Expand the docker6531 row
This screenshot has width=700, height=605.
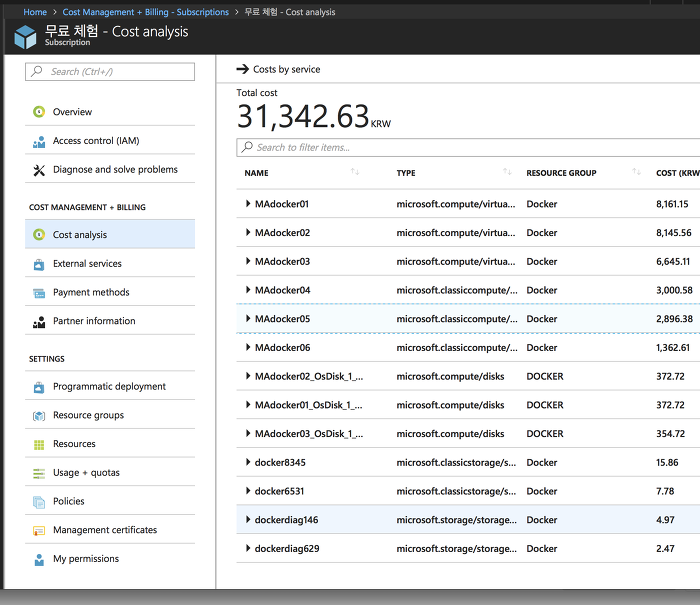click(x=248, y=491)
